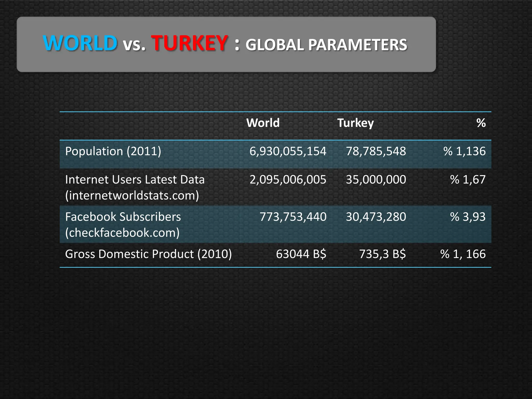Viewport: 532px width, 399px height.
Task: Click the WORLD word in the title
Action: (x=80, y=43)
